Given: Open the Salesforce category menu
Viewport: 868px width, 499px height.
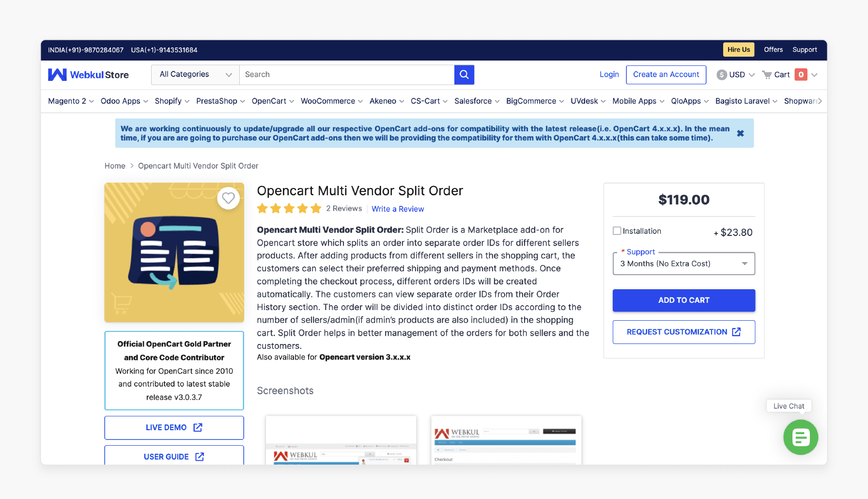Looking at the screenshot, I should [477, 101].
